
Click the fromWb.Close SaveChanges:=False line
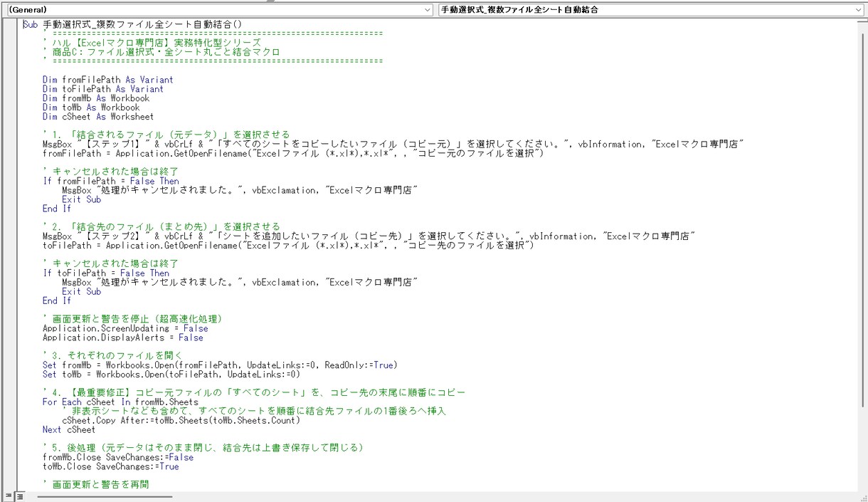click(x=118, y=457)
